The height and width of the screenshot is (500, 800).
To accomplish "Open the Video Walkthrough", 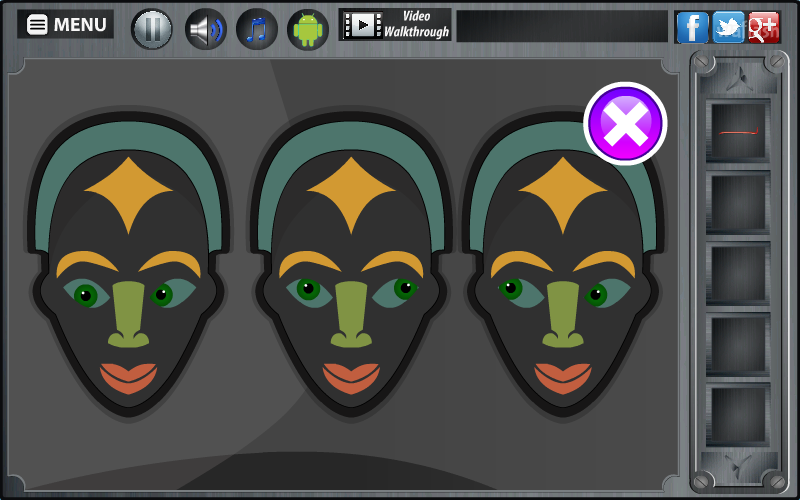I will 395,24.
